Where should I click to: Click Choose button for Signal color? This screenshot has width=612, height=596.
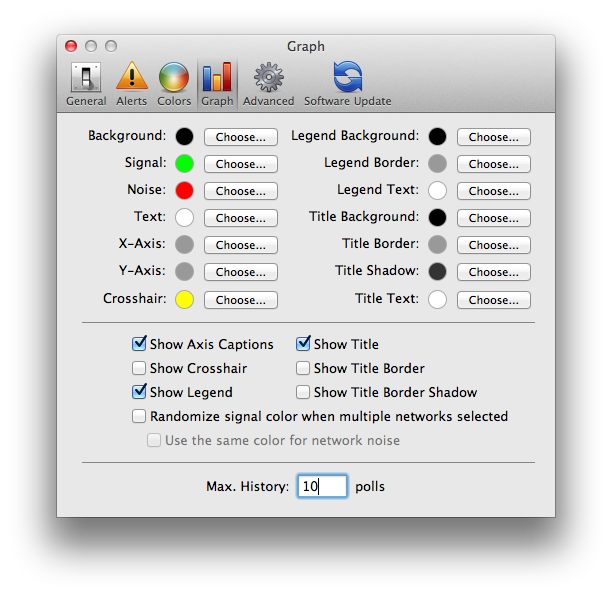[x=241, y=164]
